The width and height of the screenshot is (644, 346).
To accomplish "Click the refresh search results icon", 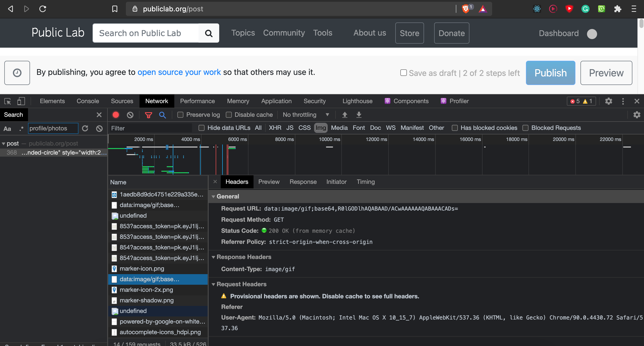I will tap(85, 128).
